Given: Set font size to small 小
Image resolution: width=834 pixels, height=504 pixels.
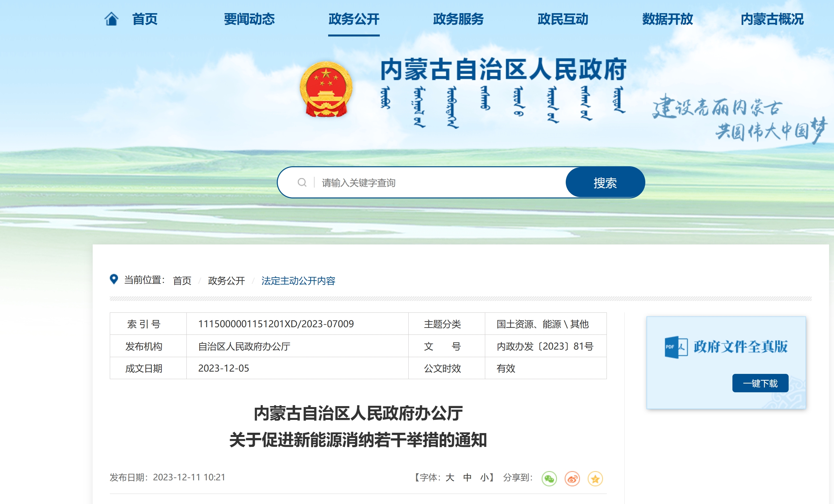Looking at the screenshot, I should click(484, 477).
